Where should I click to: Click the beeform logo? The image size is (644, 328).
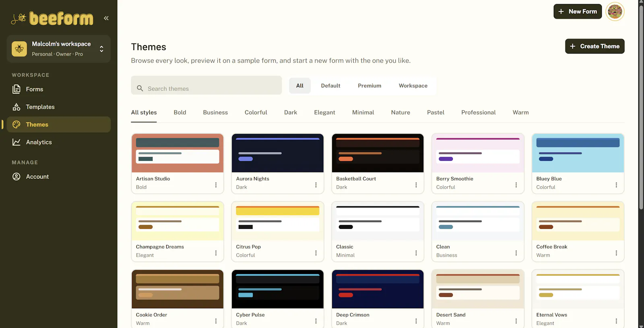[52, 18]
